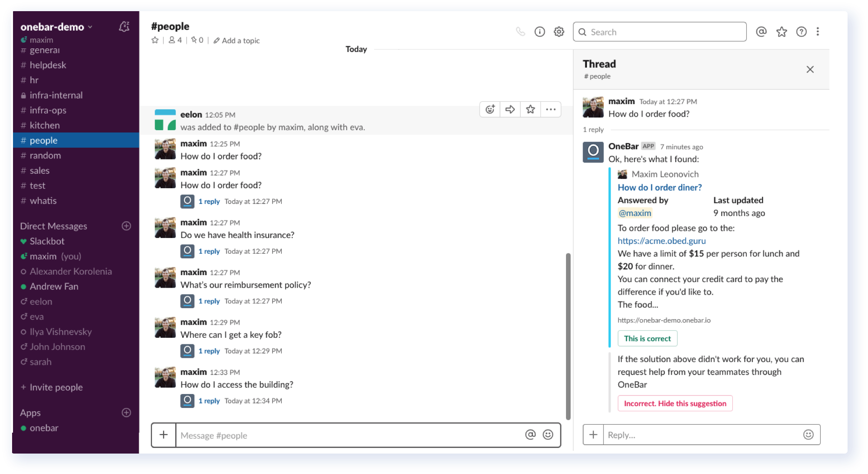Open emoji picker in thread reply box
Viewport: 868px width, 474px height.
pos(809,434)
